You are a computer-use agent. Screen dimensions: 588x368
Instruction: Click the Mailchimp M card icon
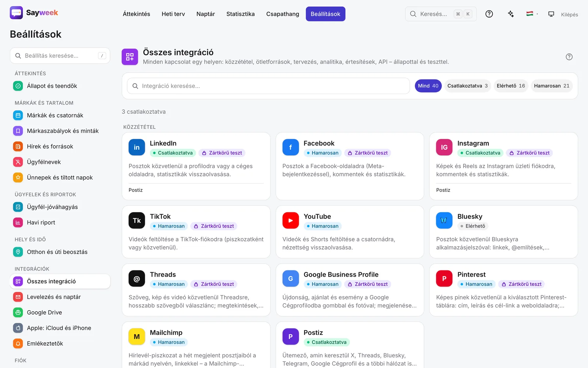pyautogui.click(x=137, y=337)
